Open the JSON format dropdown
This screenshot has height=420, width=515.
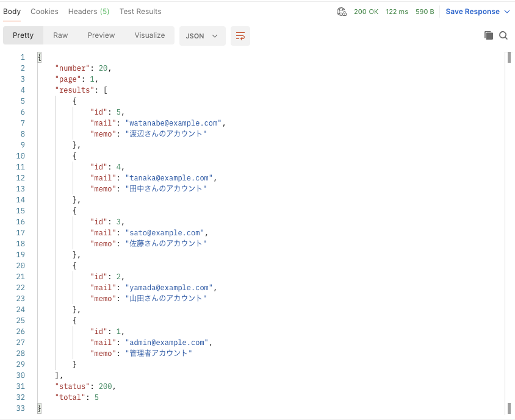203,36
